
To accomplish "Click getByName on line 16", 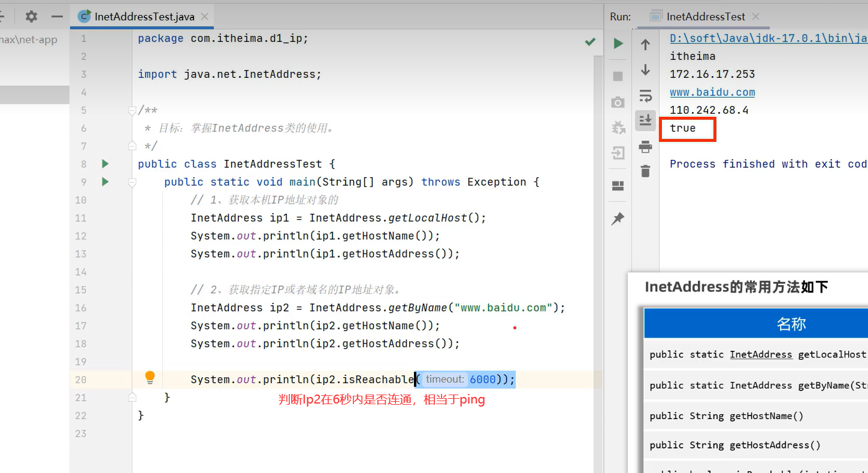I will click(x=418, y=308).
